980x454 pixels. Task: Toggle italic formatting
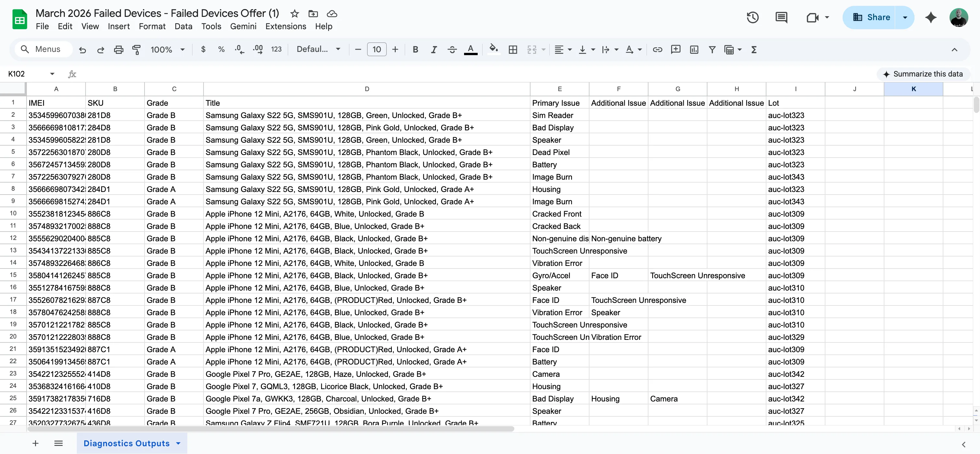[x=434, y=50]
